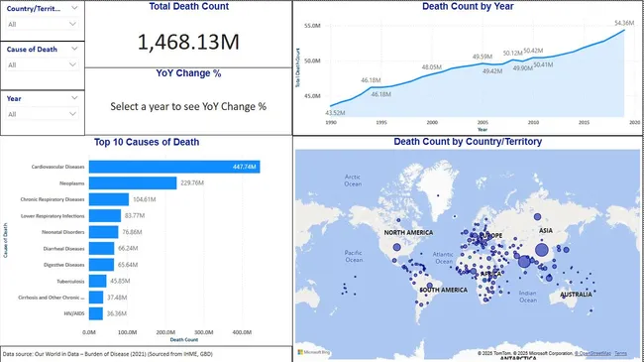Click the United States map bubble
This screenshot has height=362, width=644.
396,247
